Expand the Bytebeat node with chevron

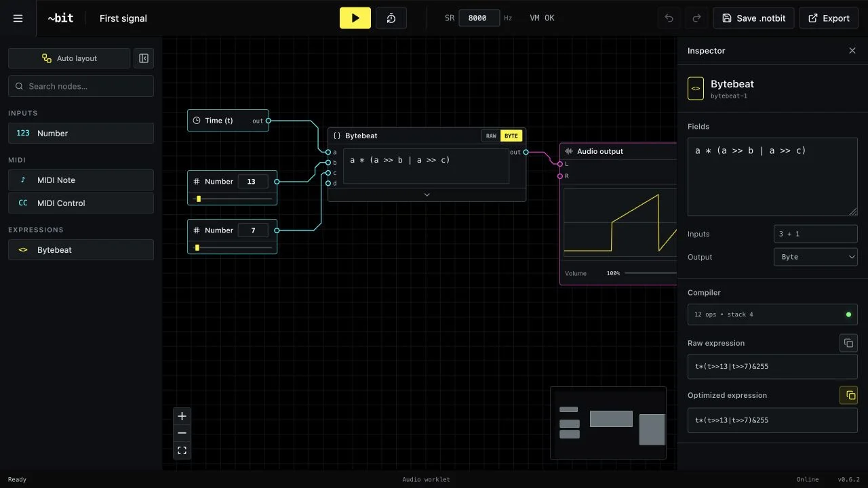[x=427, y=195]
